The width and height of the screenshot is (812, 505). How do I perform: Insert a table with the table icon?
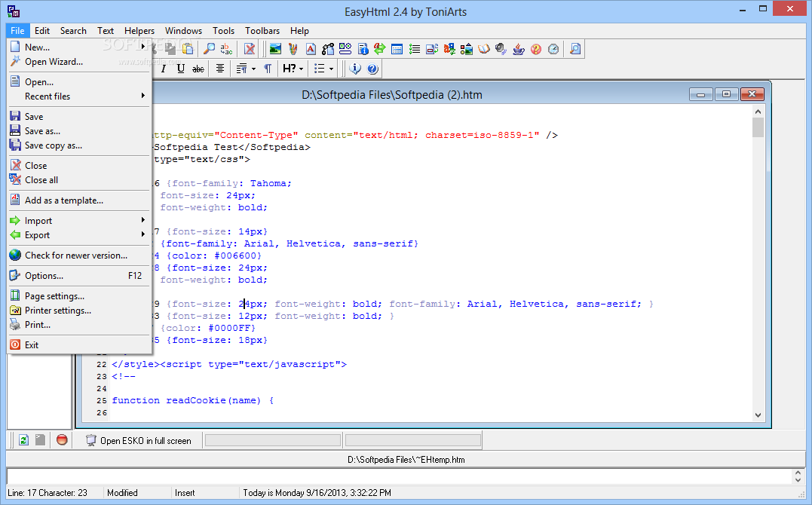397,49
